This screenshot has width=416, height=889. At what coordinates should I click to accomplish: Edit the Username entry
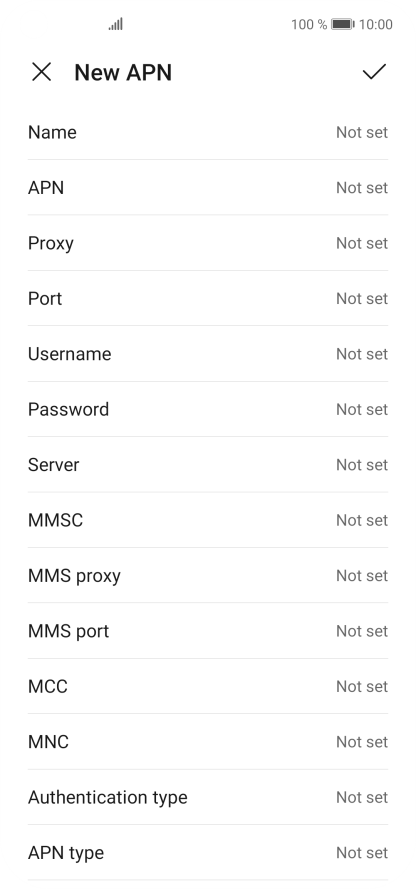click(208, 354)
